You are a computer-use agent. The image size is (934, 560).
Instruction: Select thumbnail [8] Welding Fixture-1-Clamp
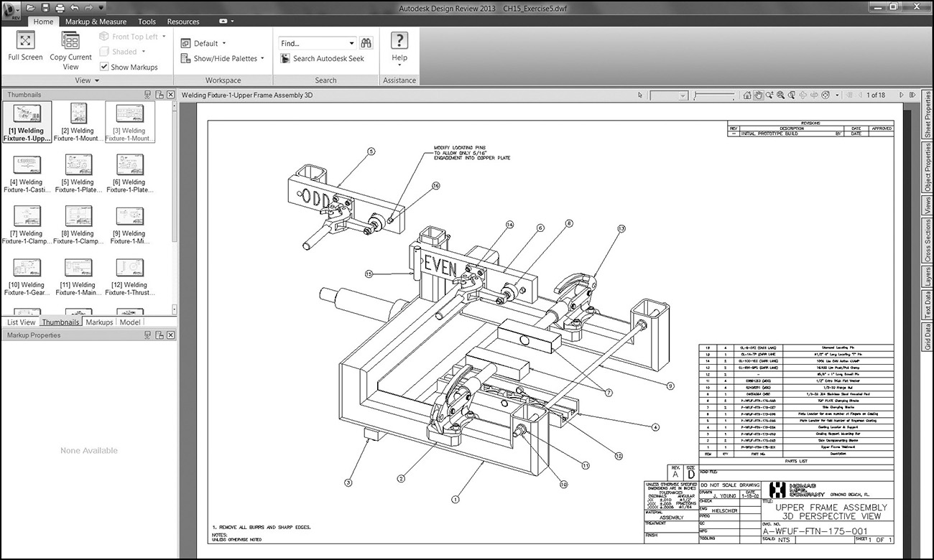point(78,225)
